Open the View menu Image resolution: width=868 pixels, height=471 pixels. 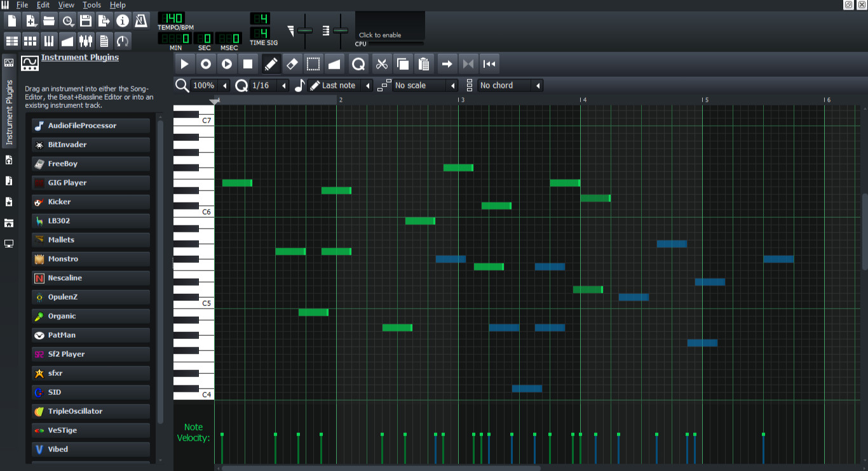pyautogui.click(x=66, y=5)
